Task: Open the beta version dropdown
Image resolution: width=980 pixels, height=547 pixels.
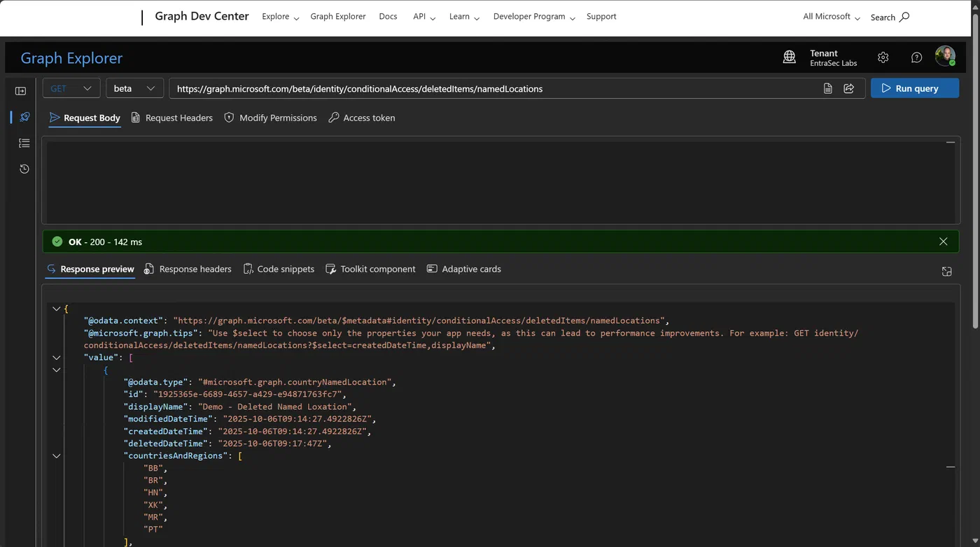Action: pyautogui.click(x=134, y=88)
